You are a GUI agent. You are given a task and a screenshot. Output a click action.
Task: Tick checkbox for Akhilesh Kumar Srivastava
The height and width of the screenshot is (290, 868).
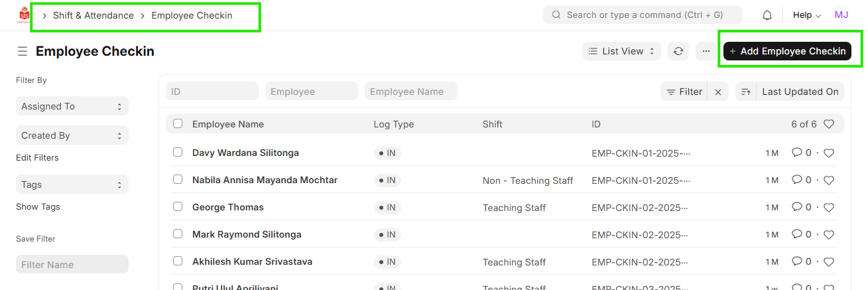click(178, 261)
